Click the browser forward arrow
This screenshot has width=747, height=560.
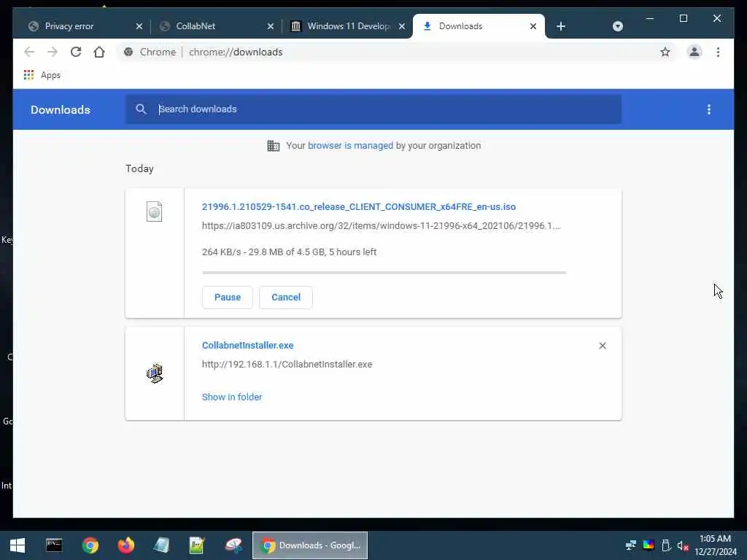tap(53, 52)
